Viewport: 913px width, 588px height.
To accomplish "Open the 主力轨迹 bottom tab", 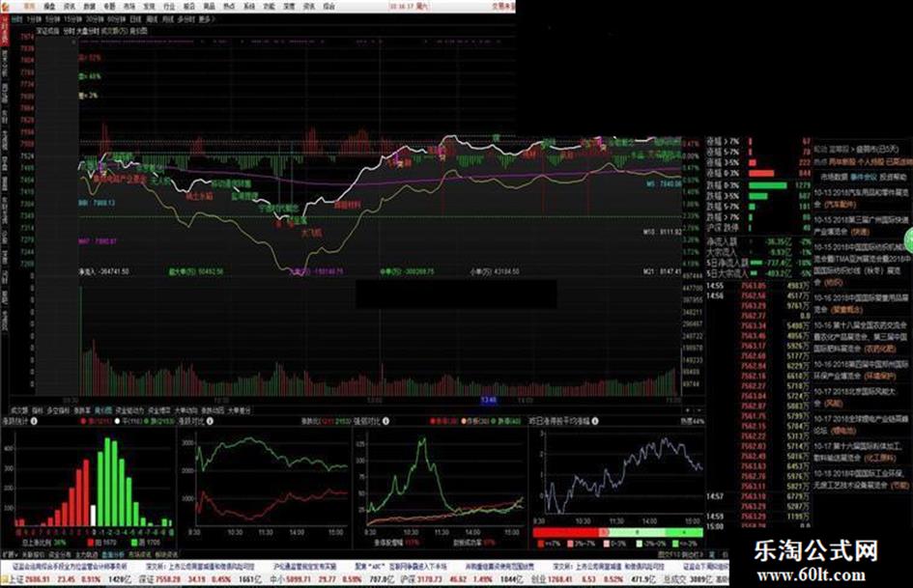I will 86,555.
